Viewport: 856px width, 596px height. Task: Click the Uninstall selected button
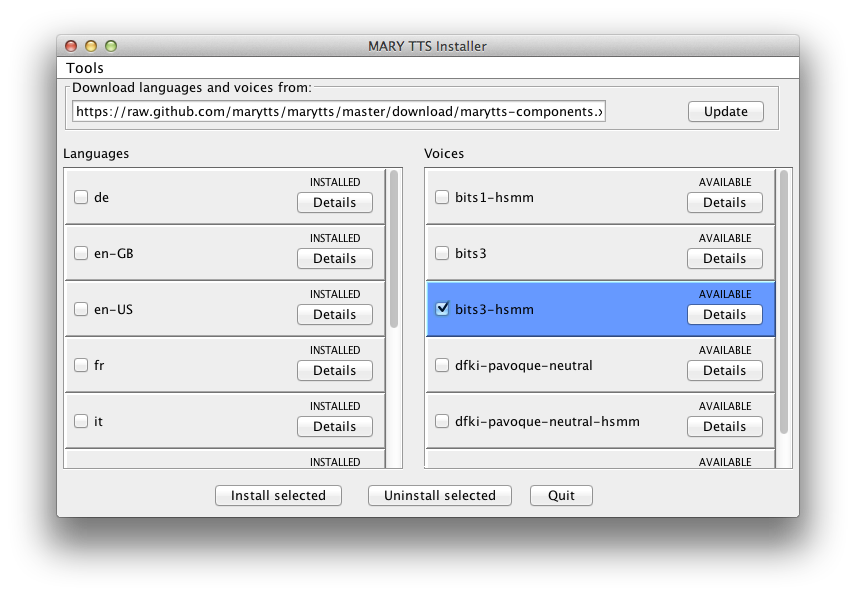440,496
